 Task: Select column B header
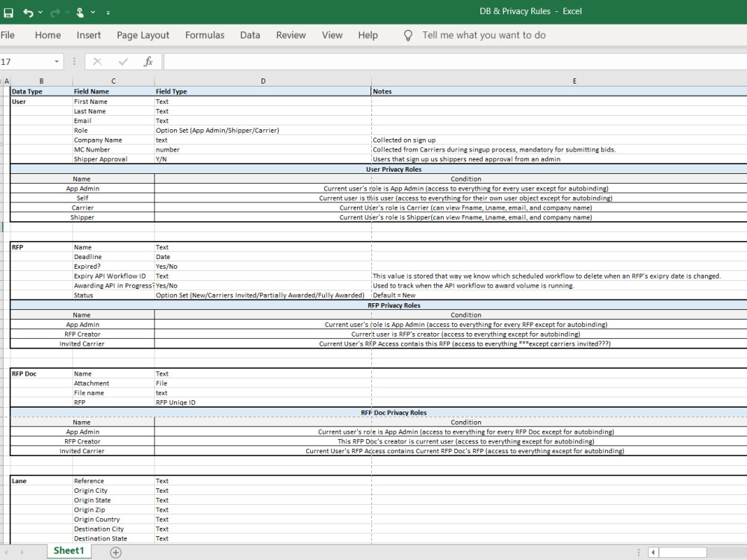(x=41, y=81)
